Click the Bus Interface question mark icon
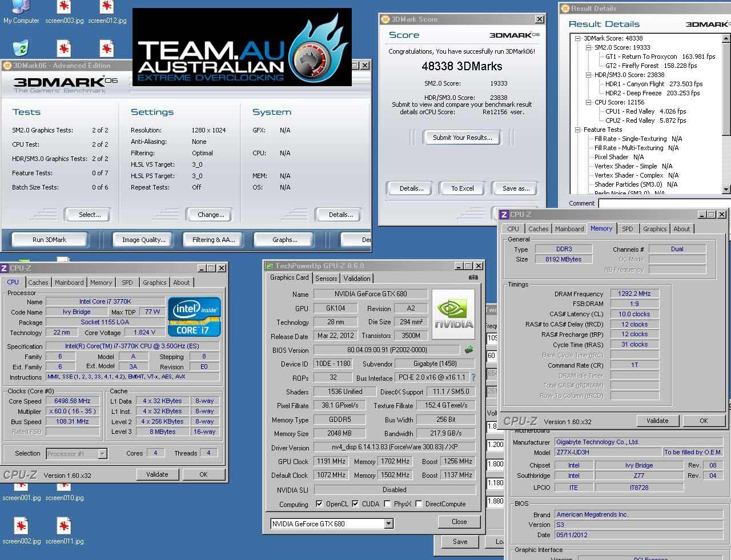Image resolution: width=731 pixels, height=560 pixels. click(473, 377)
